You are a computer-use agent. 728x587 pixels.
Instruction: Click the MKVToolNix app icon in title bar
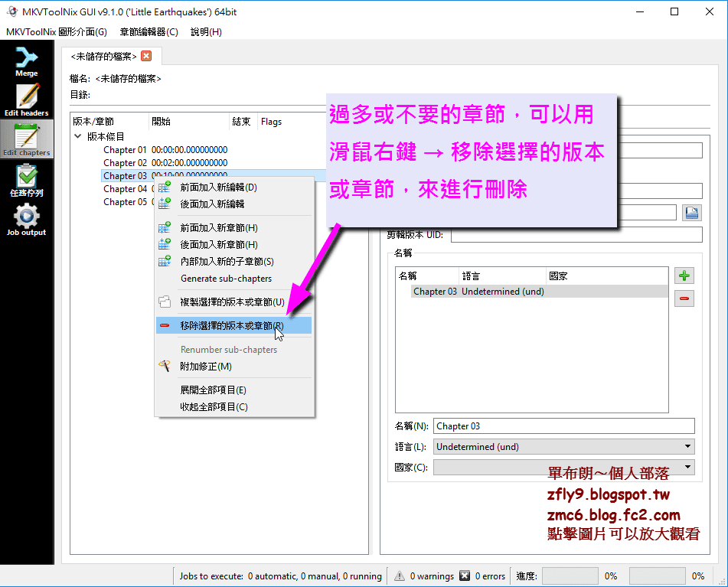pos(12,11)
